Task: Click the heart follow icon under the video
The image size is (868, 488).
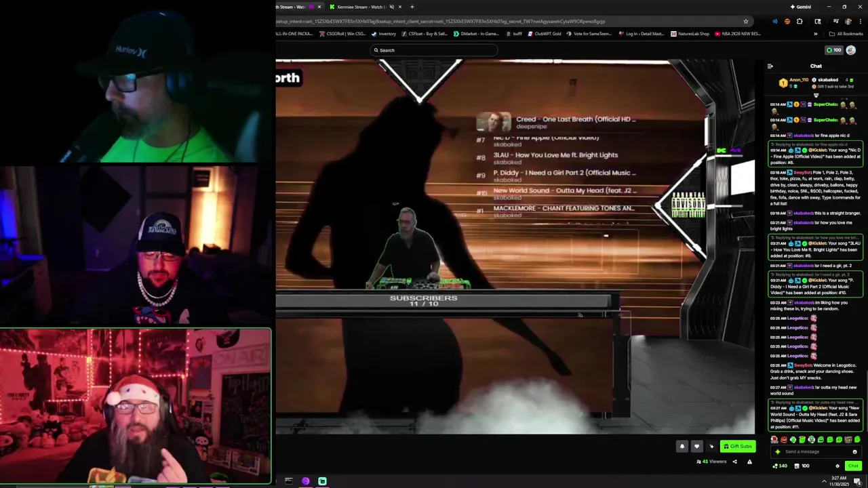Action: [x=696, y=446]
